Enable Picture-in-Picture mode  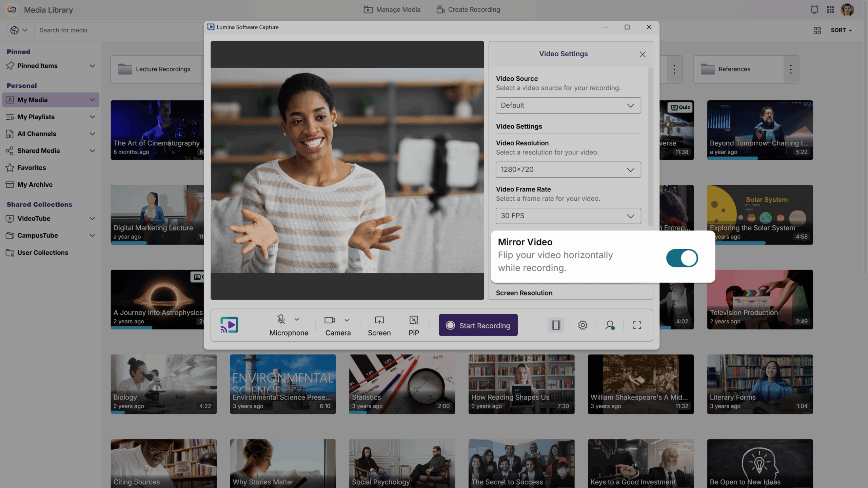click(x=414, y=320)
